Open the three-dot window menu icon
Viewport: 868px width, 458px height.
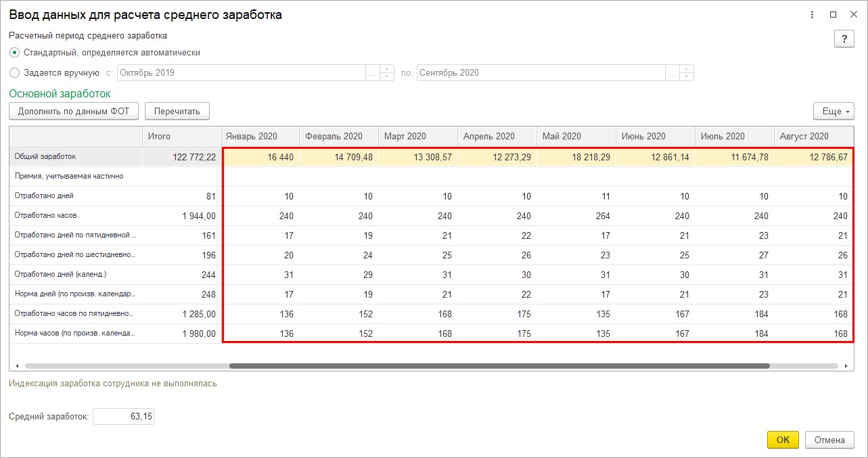[x=812, y=14]
